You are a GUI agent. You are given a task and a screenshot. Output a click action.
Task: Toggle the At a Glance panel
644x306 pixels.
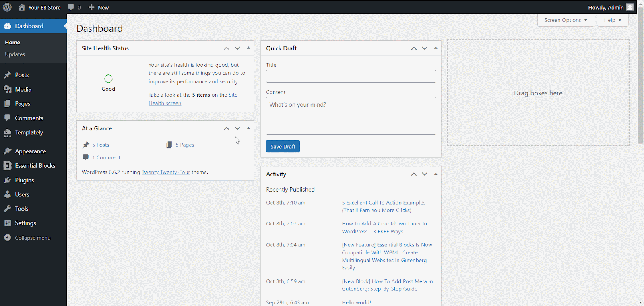click(x=248, y=128)
